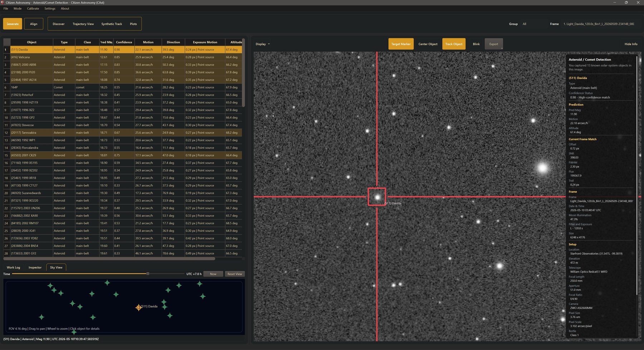Click the object table horizontal scrollbar
This screenshot has width=644, height=350.
[109, 258]
